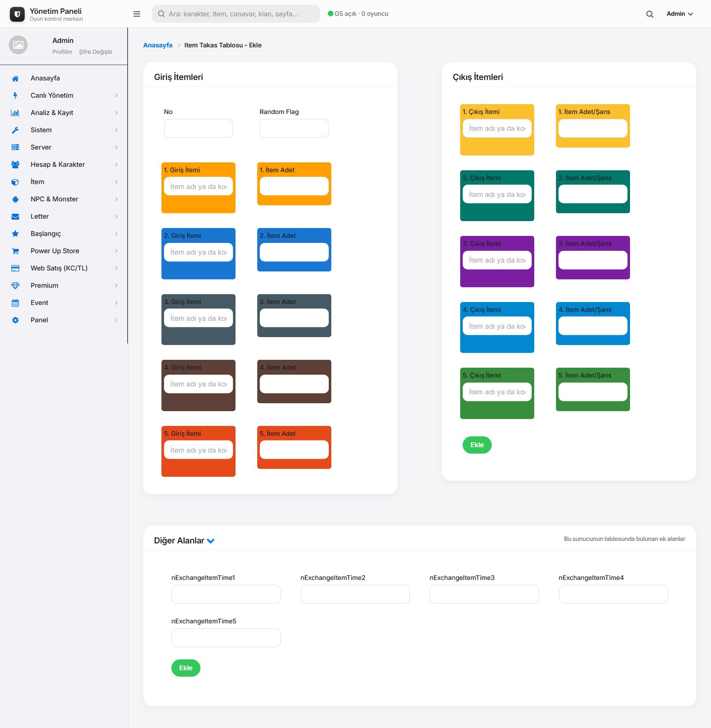
Task: Click the Admin avatar image
Action: click(x=18, y=45)
